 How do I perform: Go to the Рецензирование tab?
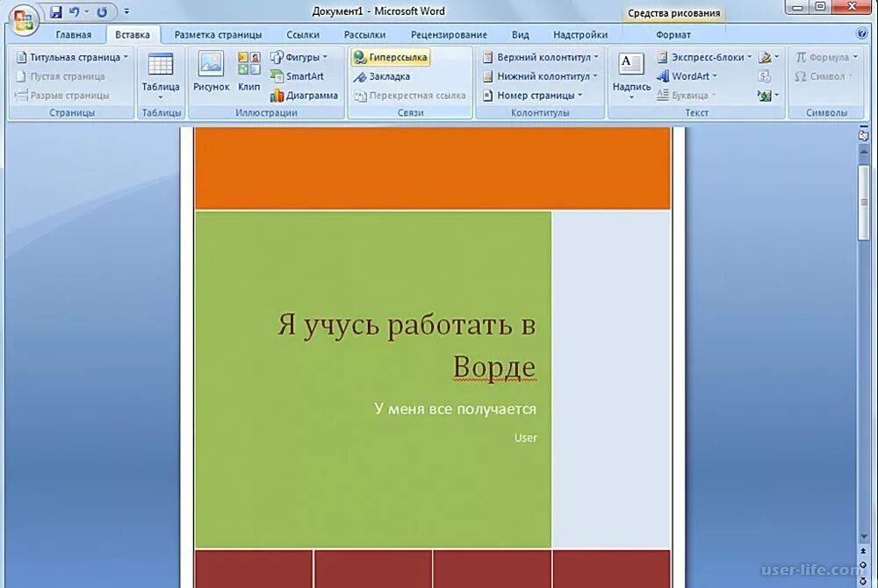[x=449, y=35]
